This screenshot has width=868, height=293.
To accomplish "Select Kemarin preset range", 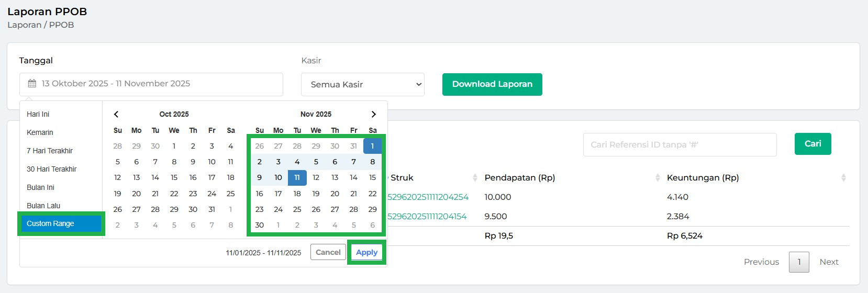I will 40,132.
